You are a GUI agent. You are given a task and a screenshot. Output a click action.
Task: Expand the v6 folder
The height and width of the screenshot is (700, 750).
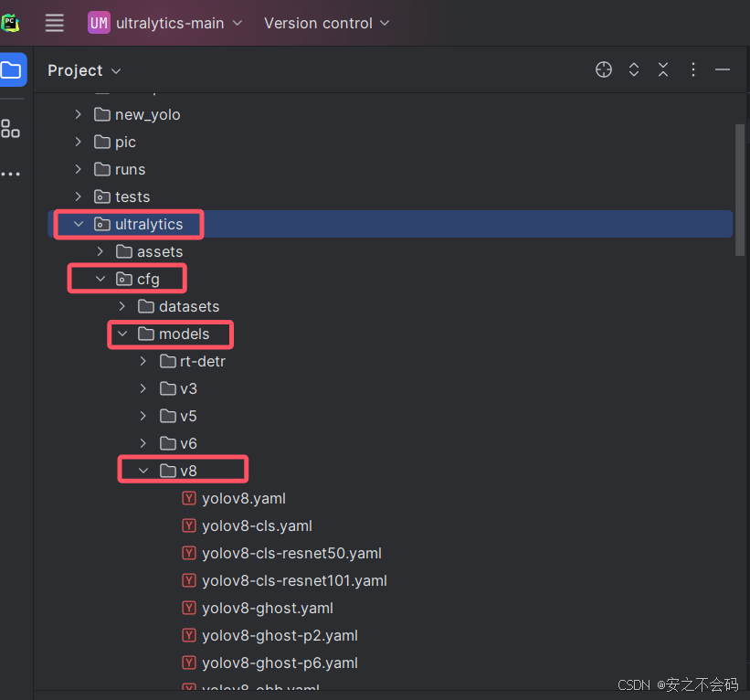[143, 443]
